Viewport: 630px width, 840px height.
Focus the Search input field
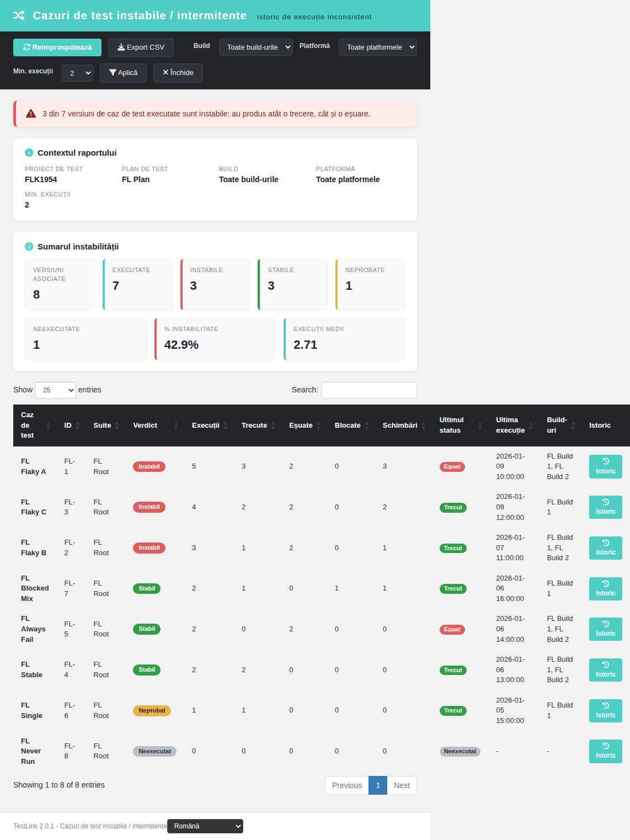pos(369,390)
